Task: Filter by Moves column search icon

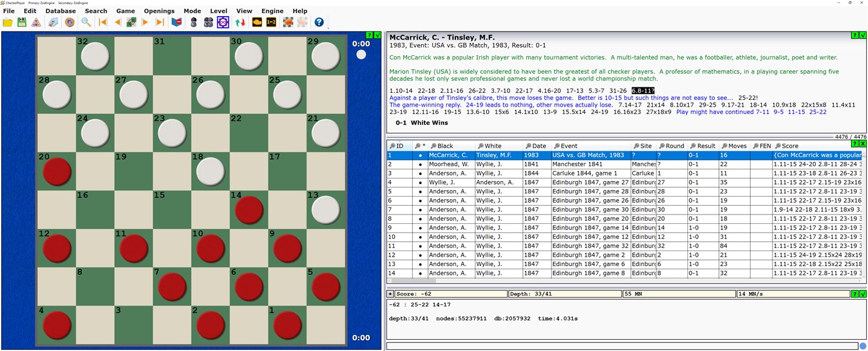Action: [x=723, y=146]
